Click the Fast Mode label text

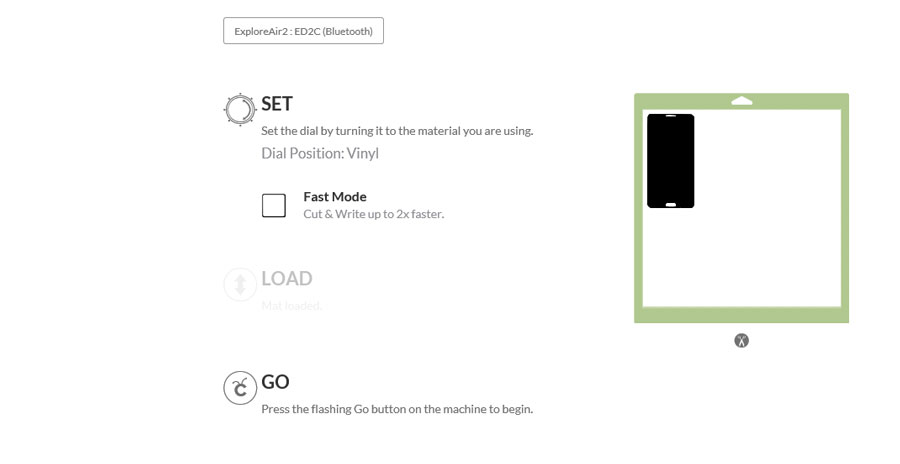pos(335,196)
